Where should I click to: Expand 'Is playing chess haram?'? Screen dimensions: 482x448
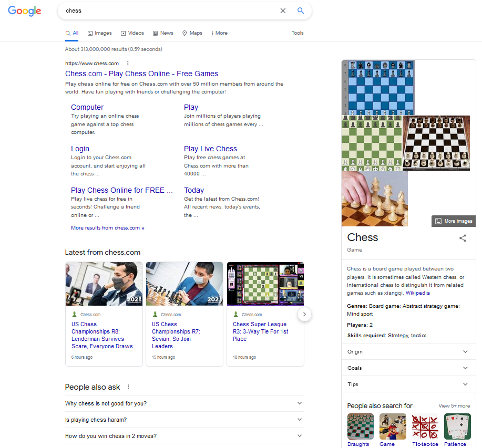click(x=300, y=420)
